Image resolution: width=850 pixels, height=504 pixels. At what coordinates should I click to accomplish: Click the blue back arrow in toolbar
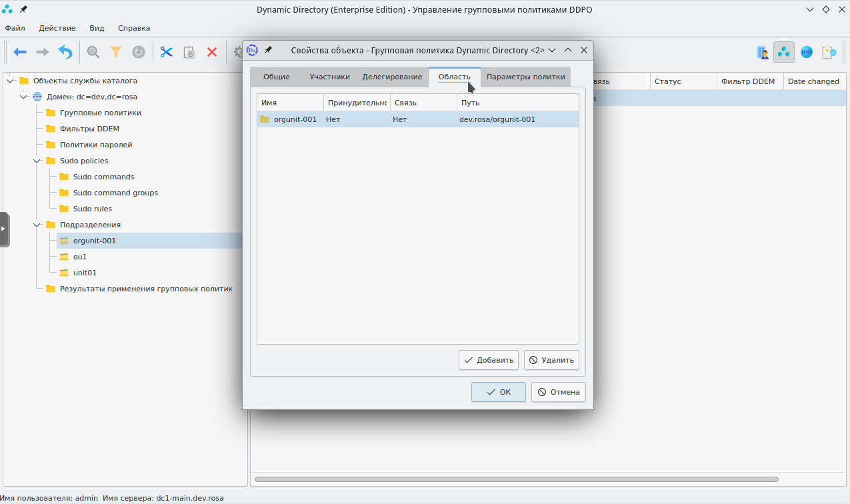[x=20, y=52]
